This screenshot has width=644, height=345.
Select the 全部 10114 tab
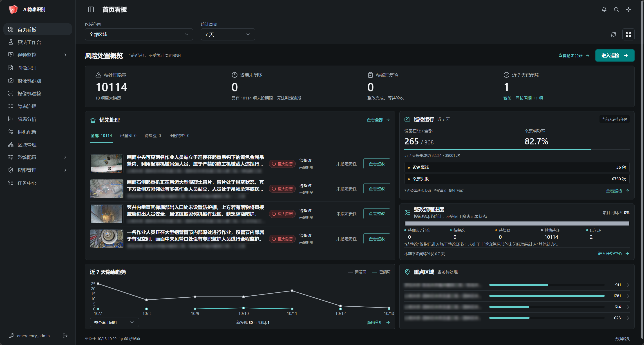click(x=101, y=136)
